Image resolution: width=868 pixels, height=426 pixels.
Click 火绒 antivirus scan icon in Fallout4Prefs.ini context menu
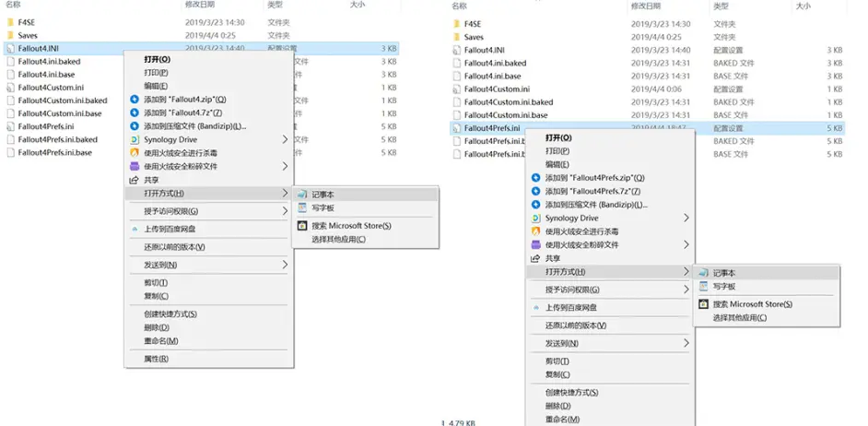tap(535, 231)
